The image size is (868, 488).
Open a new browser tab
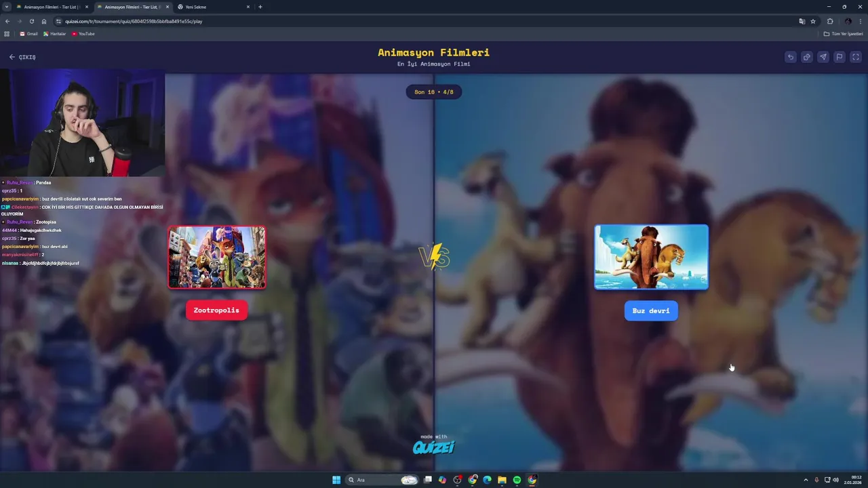coord(260,7)
